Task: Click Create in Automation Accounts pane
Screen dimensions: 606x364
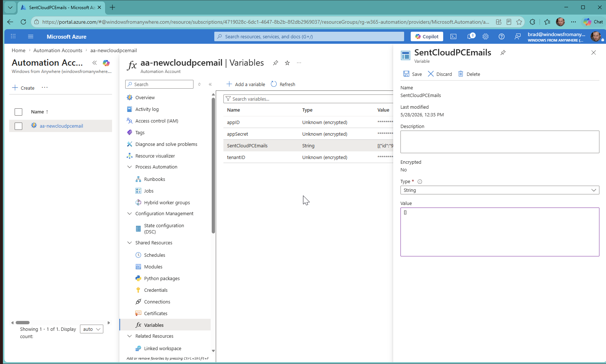Action: 23,88
